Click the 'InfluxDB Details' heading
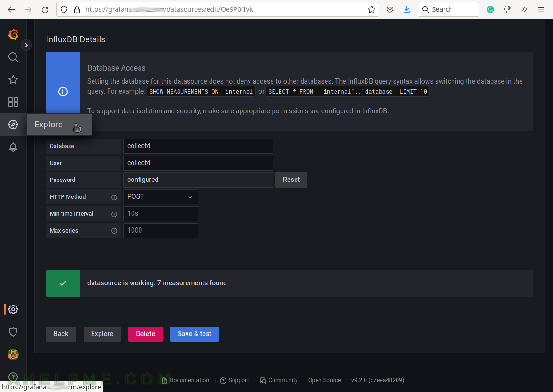553x392 pixels. pyautogui.click(x=76, y=39)
